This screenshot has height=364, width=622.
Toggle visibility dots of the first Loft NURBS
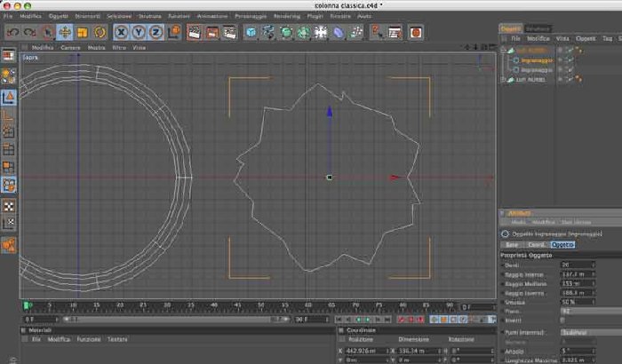pyautogui.click(x=560, y=51)
